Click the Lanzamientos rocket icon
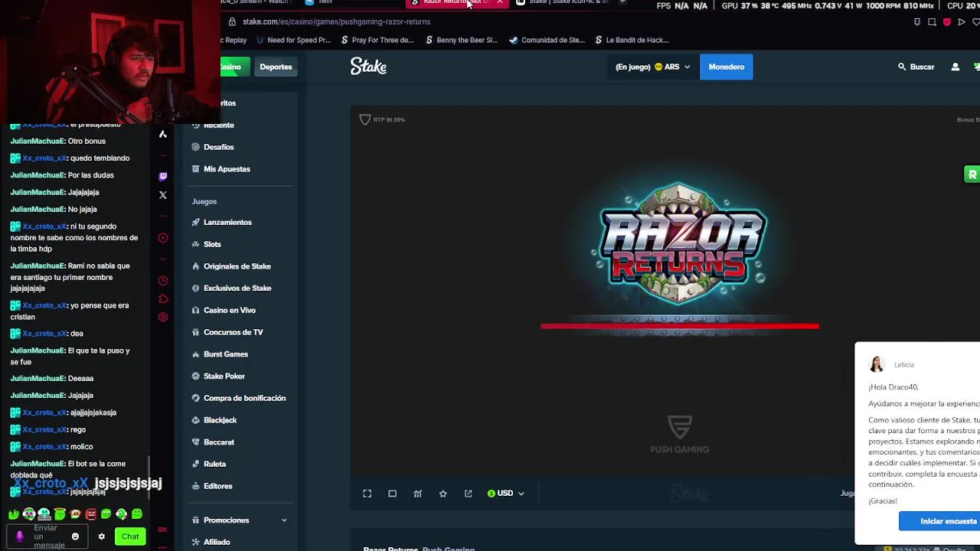 [x=196, y=222]
